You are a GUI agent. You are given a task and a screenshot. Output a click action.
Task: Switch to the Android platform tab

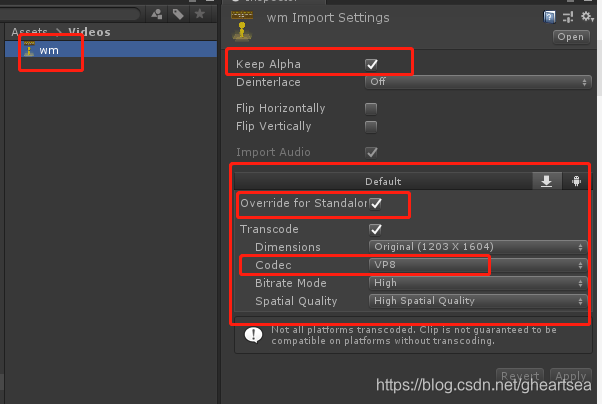point(576,181)
